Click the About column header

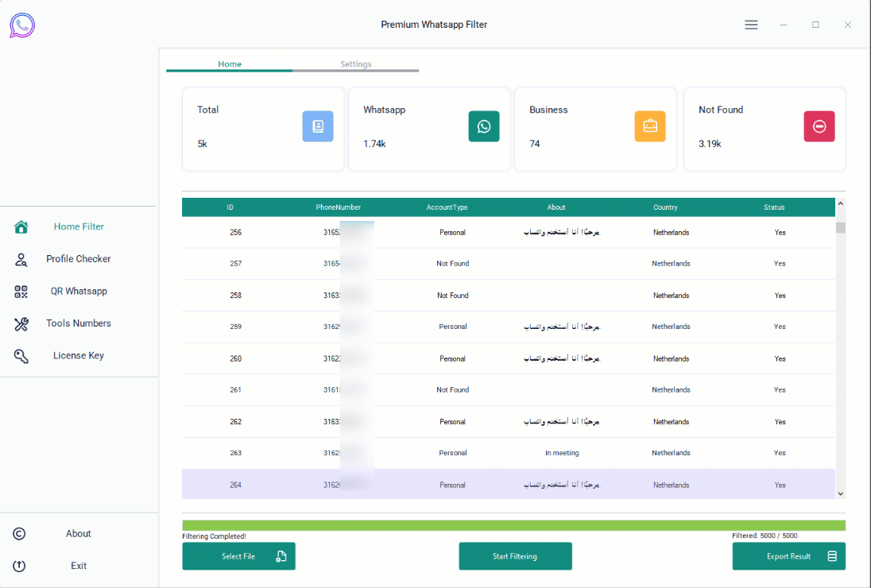point(556,207)
